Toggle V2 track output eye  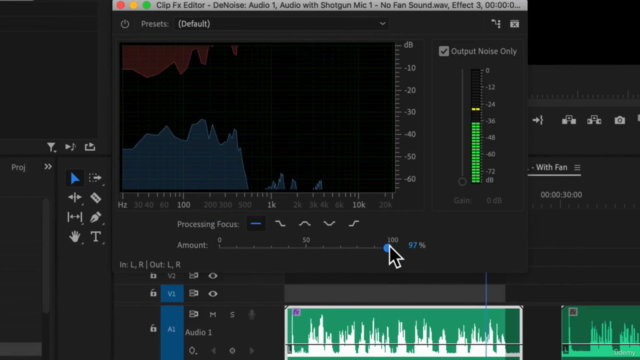point(213,276)
